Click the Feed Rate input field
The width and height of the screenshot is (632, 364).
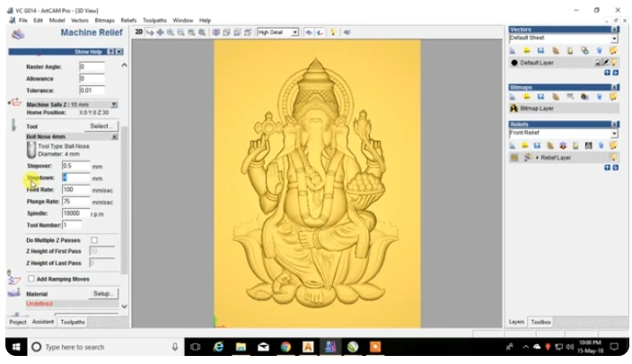(75, 190)
